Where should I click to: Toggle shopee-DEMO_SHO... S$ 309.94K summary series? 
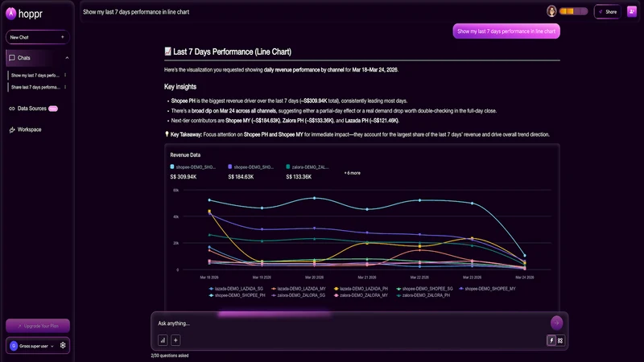[x=192, y=171]
